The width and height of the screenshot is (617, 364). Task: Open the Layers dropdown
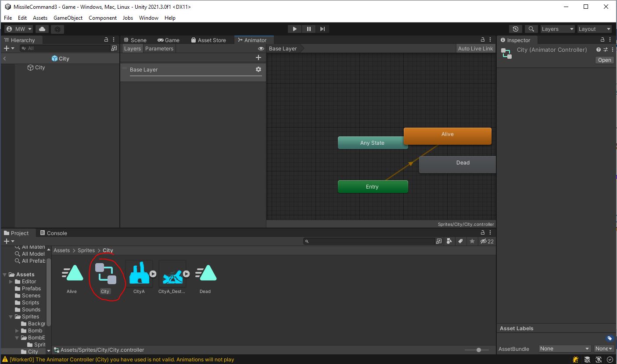point(557,29)
